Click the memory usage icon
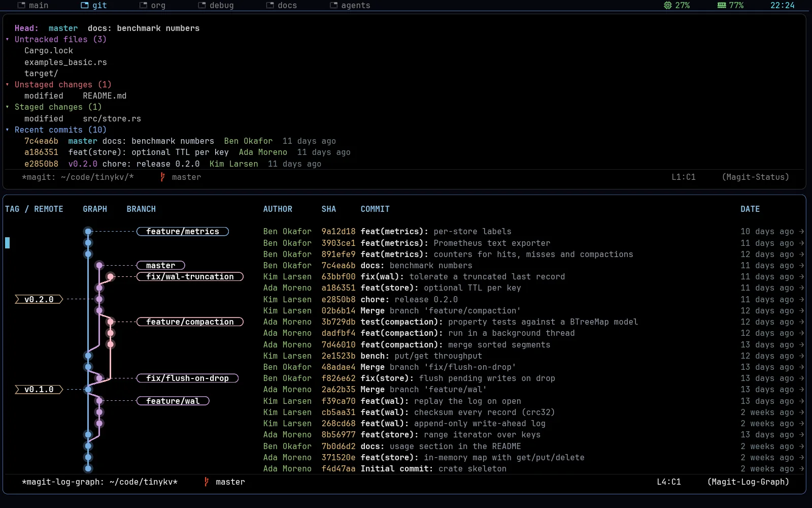The width and height of the screenshot is (812, 508). (x=722, y=5)
